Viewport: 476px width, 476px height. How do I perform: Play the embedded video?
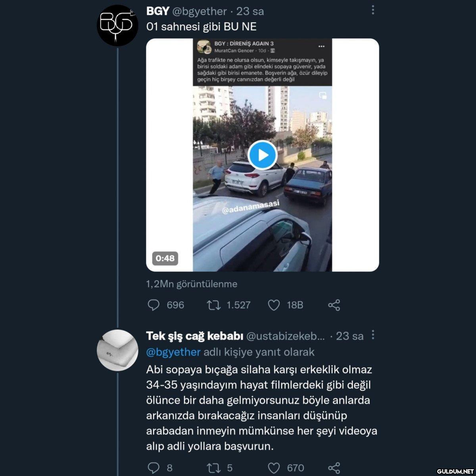coord(263,155)
